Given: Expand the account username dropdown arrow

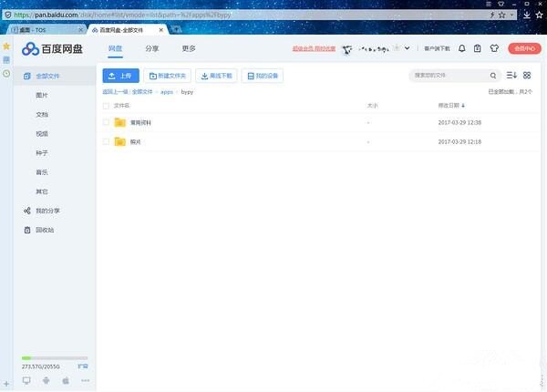Looking at the screenshot, I should (406, 48).
